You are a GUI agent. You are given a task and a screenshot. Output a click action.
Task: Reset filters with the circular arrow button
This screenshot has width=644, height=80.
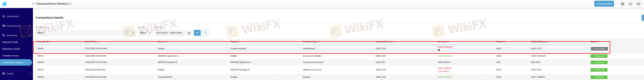pyautogui.click(x=205, y=33)
